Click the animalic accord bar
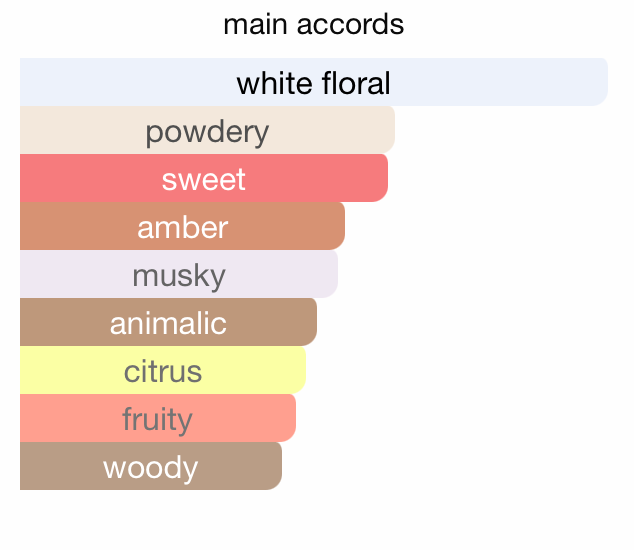 (x=168, y=322)
